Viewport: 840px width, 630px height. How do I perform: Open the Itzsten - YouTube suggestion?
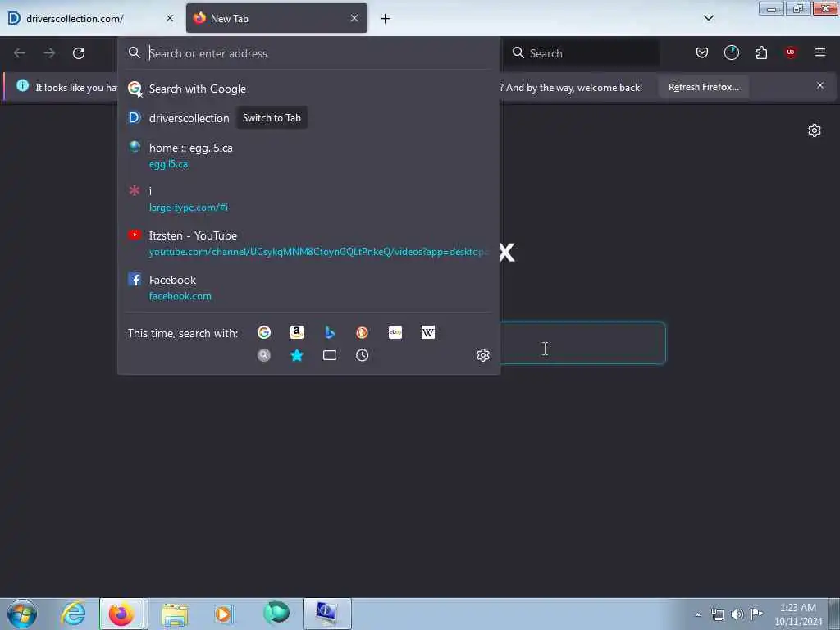coord(308,243)
